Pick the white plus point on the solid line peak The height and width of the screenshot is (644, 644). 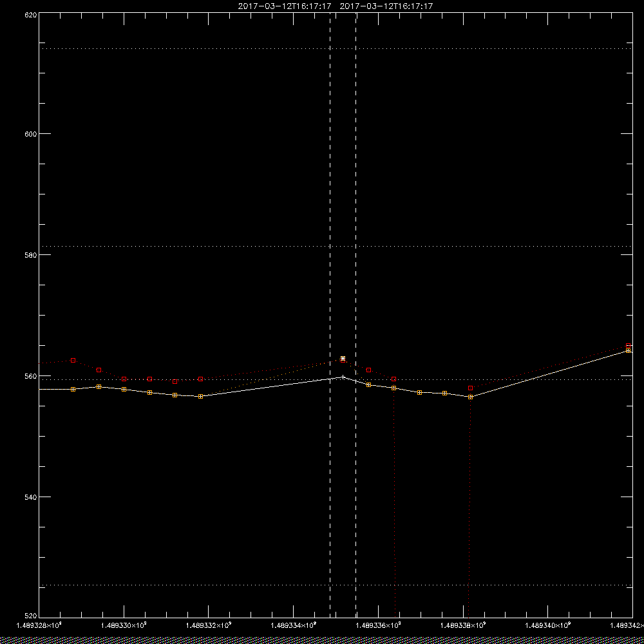pyautogui.click(x=343, y=377)
